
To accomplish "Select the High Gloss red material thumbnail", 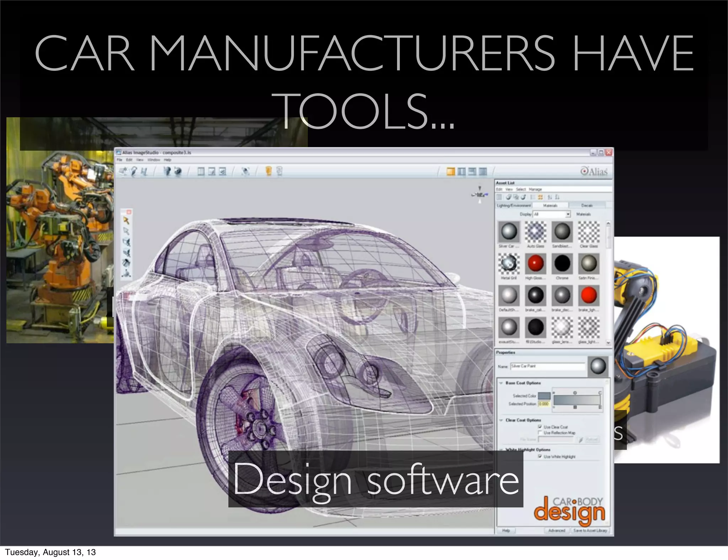I will (536, 264).
